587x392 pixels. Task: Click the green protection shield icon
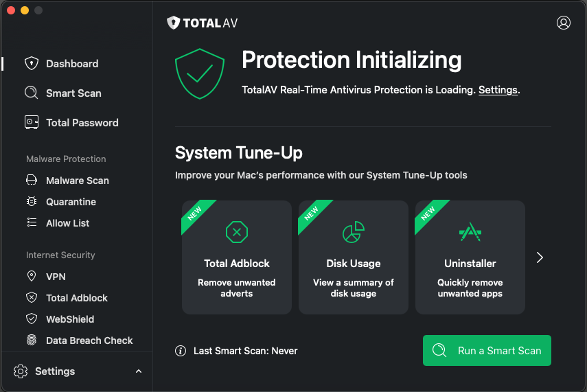(x=200, y=73)
